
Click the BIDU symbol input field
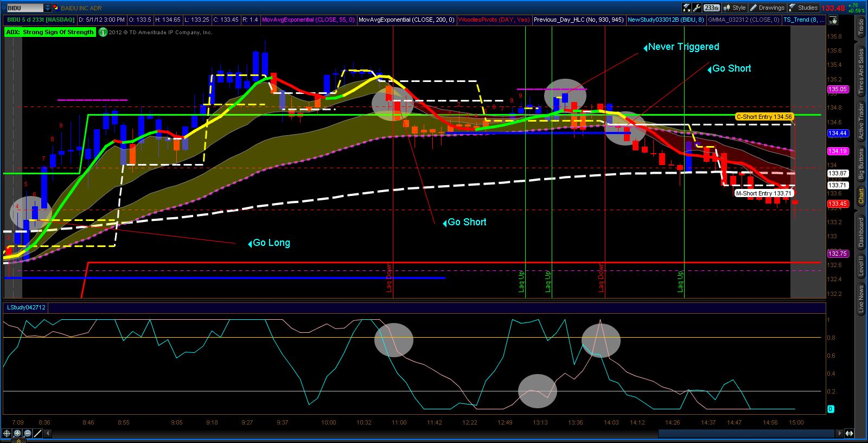[25, 8]
